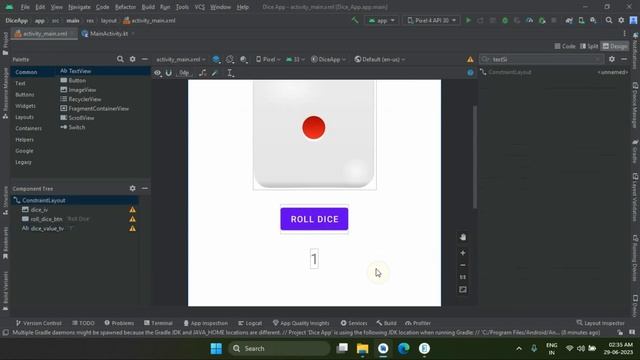640x360 pixels.
Task: Open activity_main.xml file dropdown in designer
Action: pos(181,60)
